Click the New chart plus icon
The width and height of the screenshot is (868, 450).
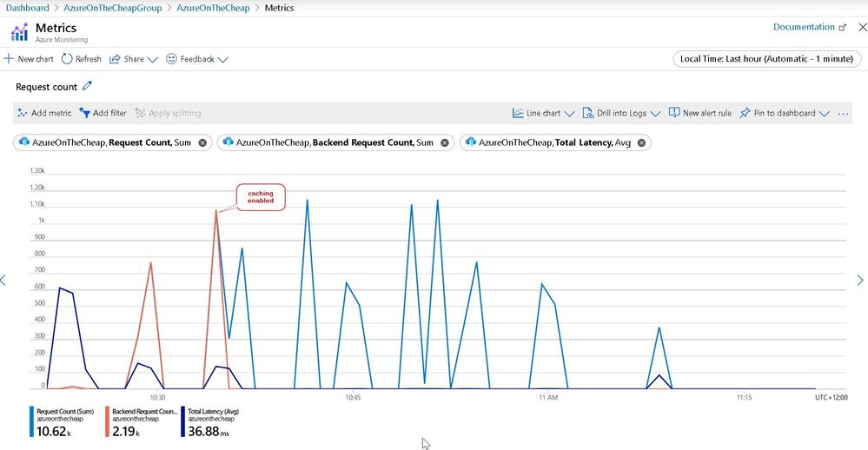pos(9,59)
